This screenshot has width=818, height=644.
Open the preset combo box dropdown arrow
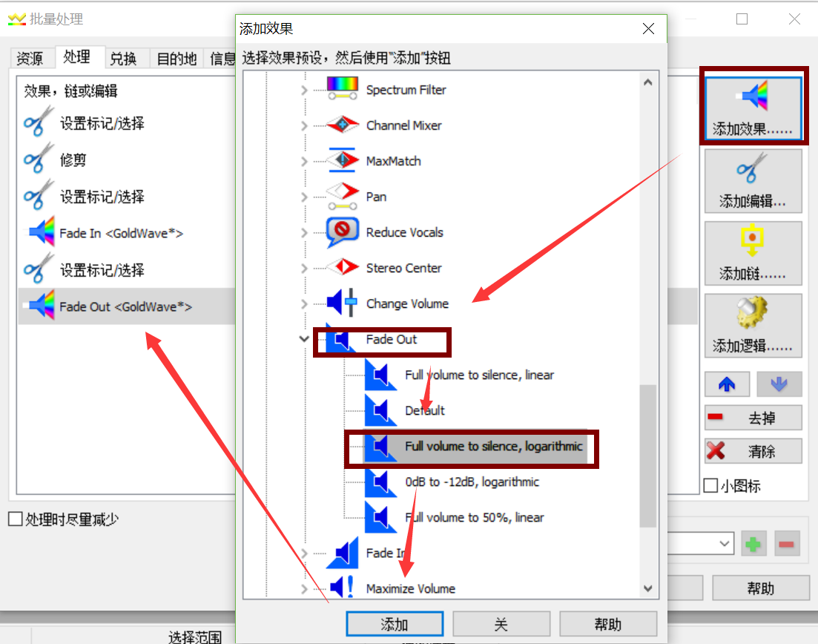pyautogui.click(x=724, y=544)
